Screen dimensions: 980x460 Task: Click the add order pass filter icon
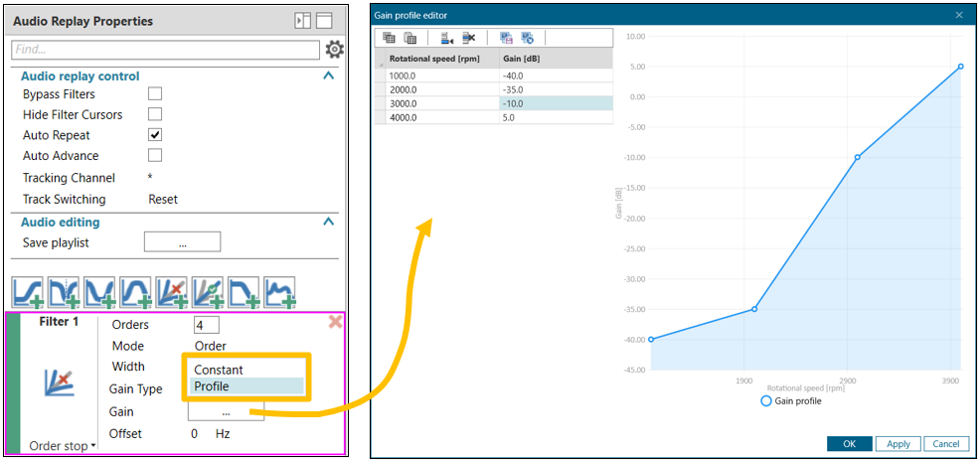(x=207, y=291)
